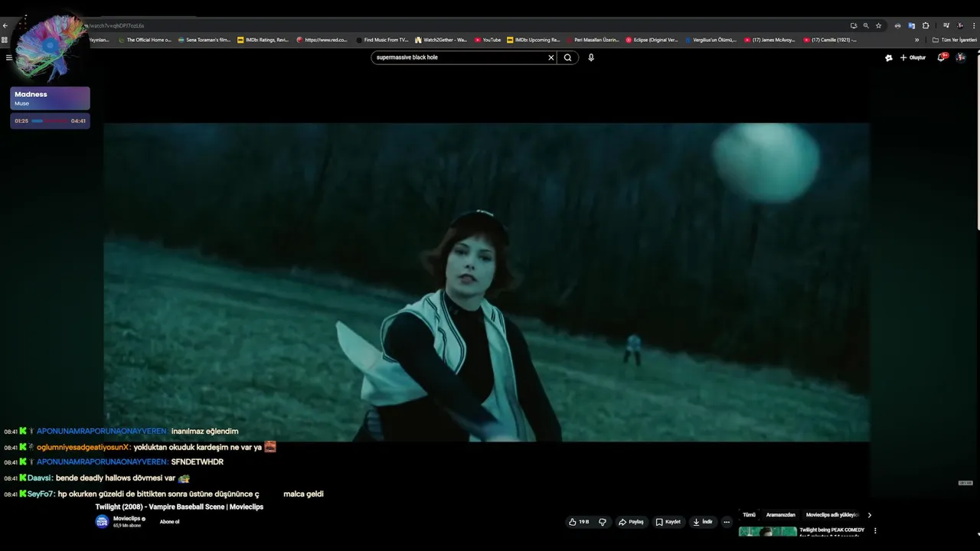Click the YouTube search magnifier button
Viewport: 980px width, 551px height.
(567, 57)
